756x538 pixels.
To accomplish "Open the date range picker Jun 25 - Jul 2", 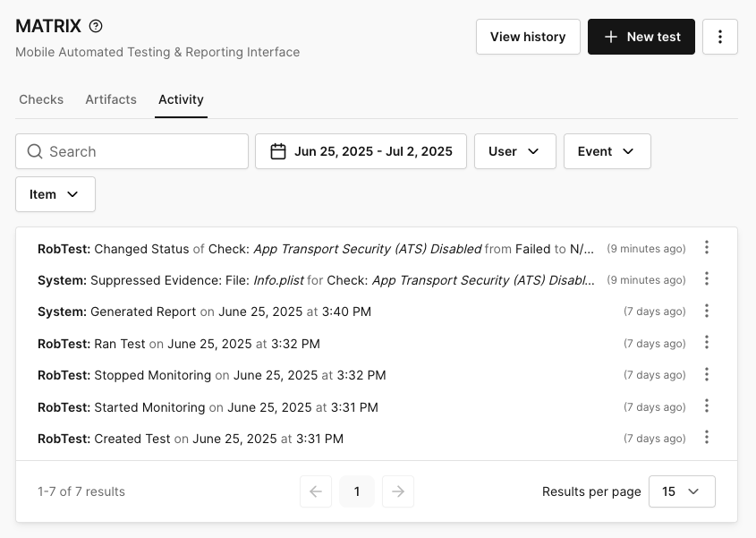I will point(361,151).
